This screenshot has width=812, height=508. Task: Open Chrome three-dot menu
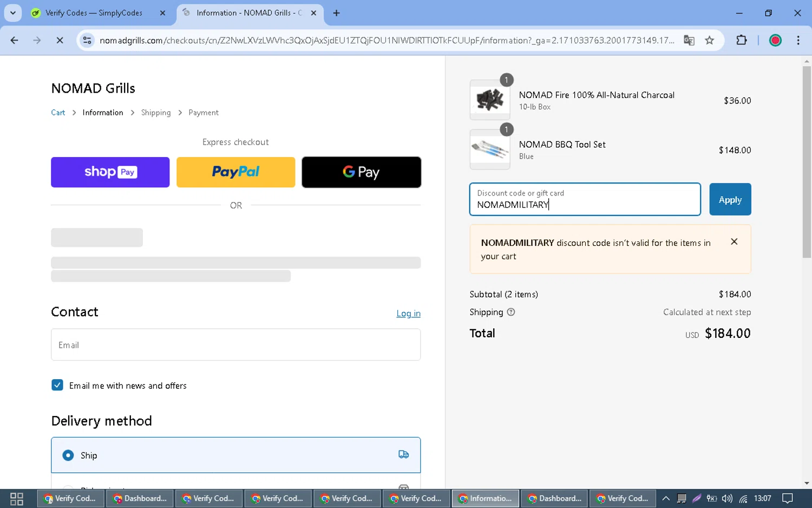[x=798, y=40]
